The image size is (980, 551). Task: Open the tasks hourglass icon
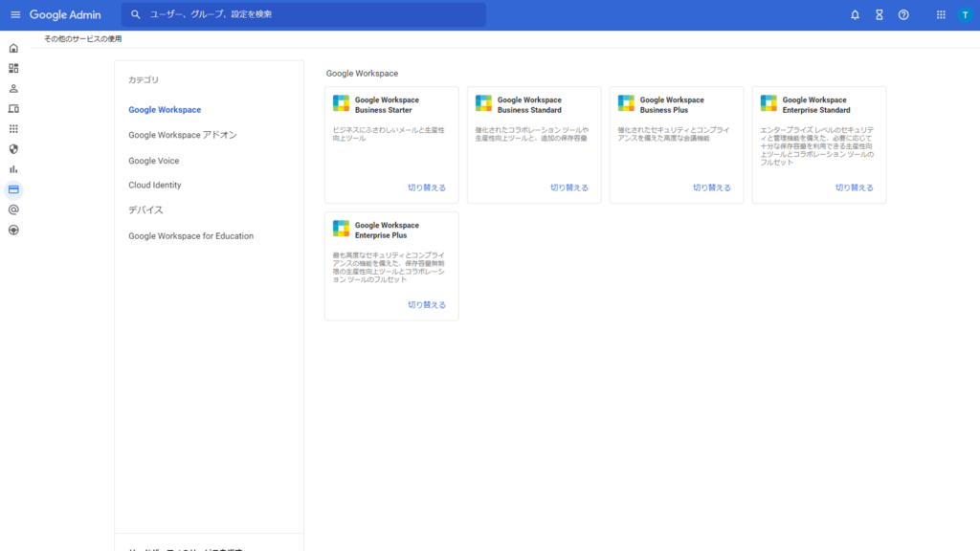point(880,15)
